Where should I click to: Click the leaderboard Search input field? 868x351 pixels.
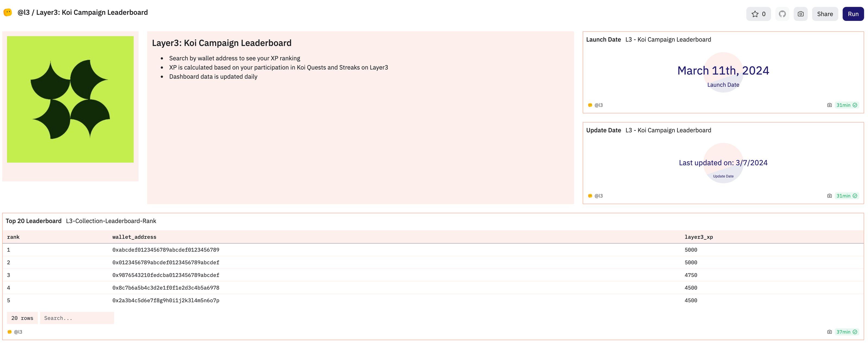[77, 318]
